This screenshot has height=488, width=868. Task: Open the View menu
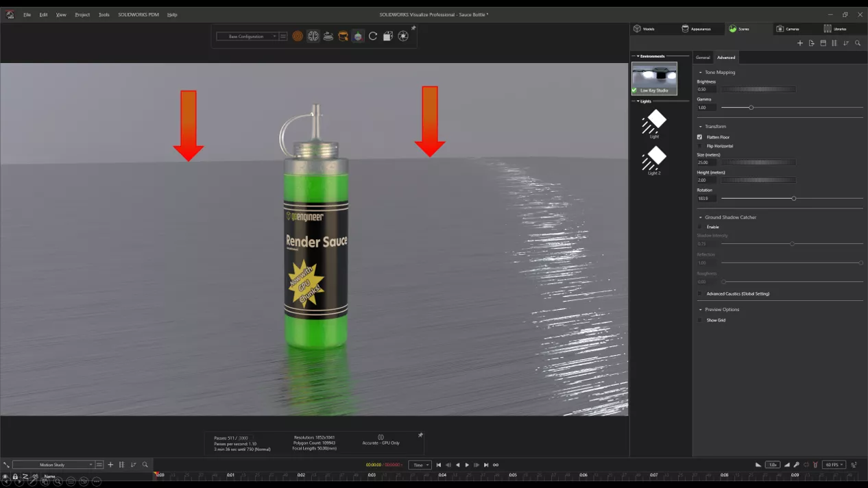[61, 14]
